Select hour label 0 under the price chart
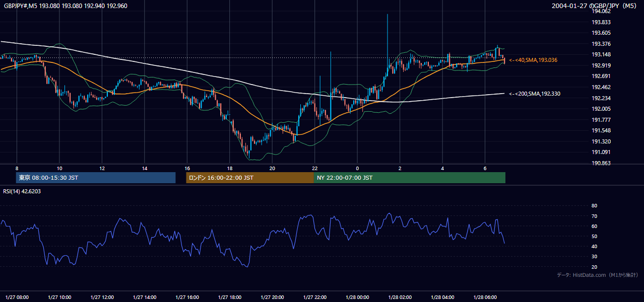Screen dimensions: 644x302 point(357,168)
